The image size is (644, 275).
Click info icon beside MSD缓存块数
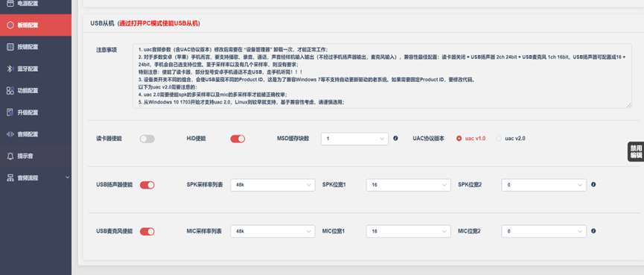395,139
